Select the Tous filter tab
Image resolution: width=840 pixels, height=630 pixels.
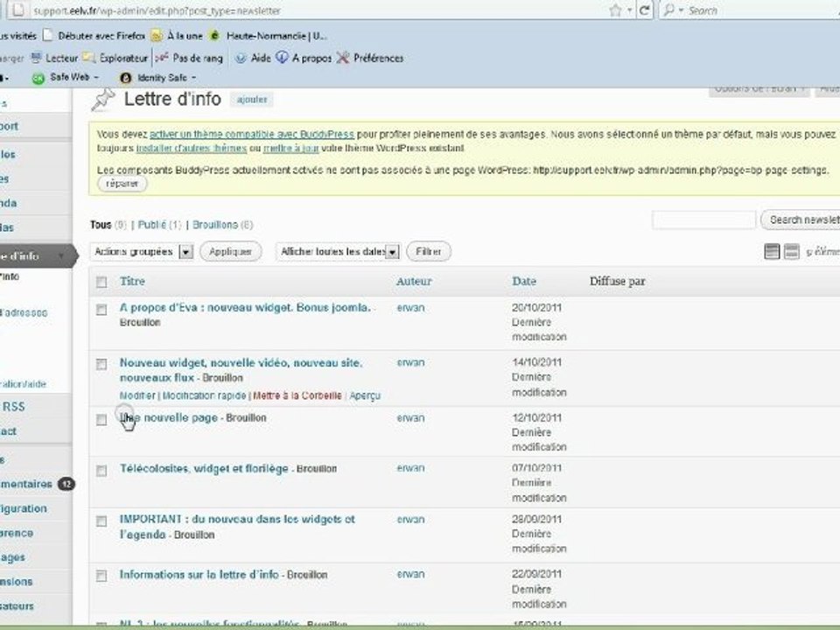tap(101, 225)
